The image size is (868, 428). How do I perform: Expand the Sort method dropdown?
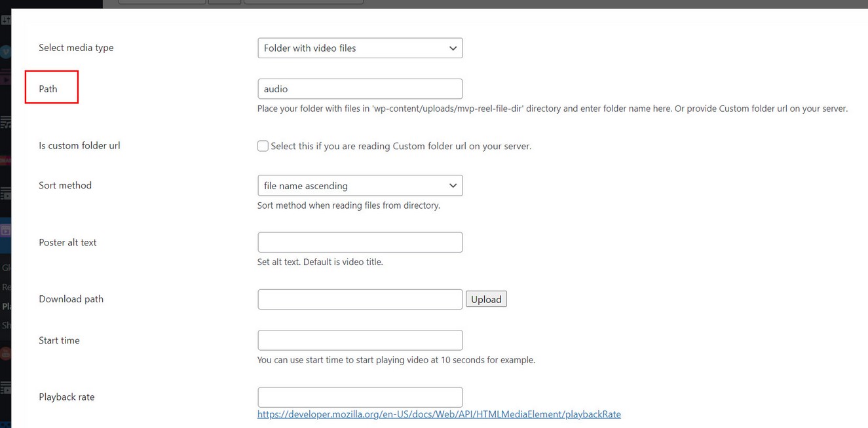point(360,186)
